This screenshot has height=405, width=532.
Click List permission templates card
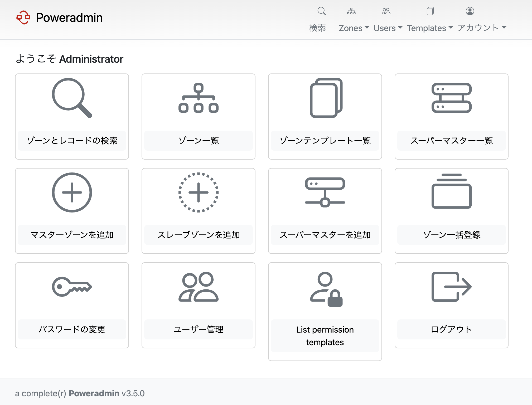click(325, 336)
